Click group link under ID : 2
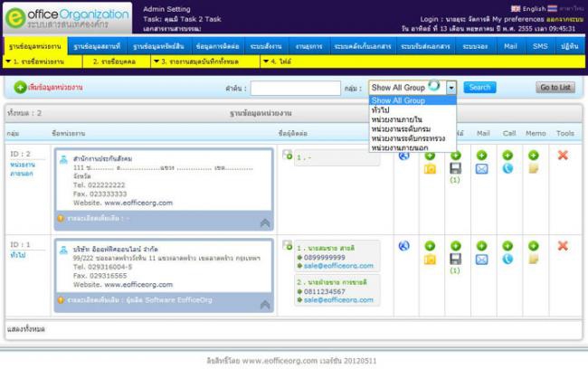The image size is (588, 369). (x=22, y=169)
